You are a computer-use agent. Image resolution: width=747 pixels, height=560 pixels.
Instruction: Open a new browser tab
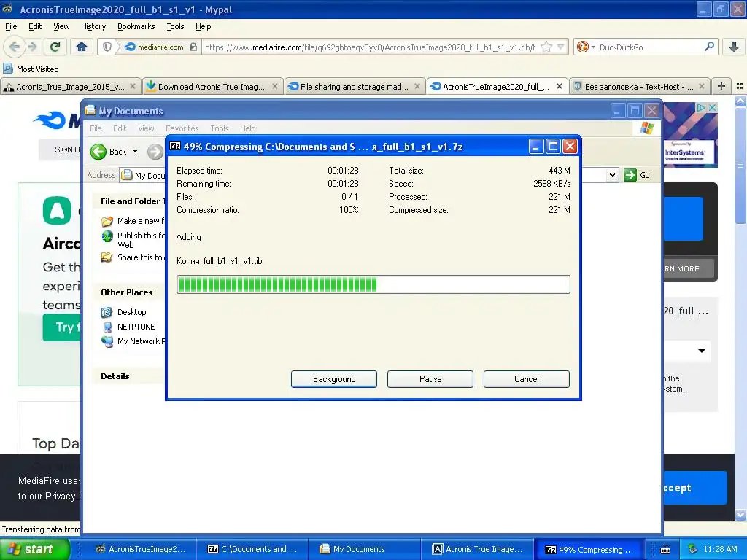[721, 86]
